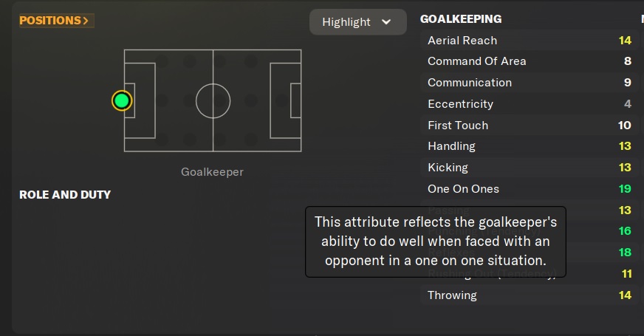The width and height of the screenshot is (644, 336).
Task: Click the chevron arrow beside the Positions heading
Action: coord(86,21)
